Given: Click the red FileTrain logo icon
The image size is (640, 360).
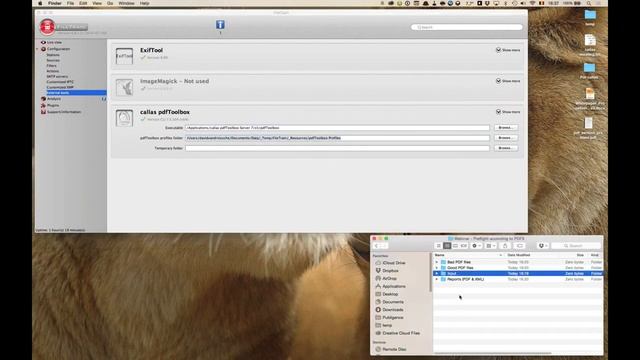Looking at the screenshot, I should (47, 27).
